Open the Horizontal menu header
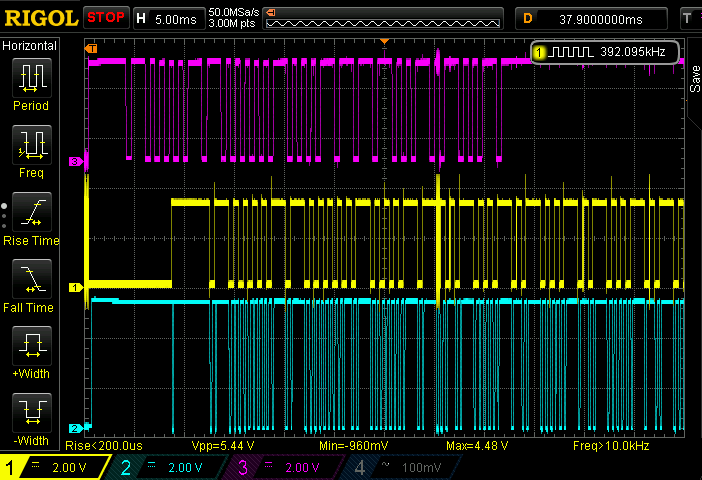 coord(31,46)
